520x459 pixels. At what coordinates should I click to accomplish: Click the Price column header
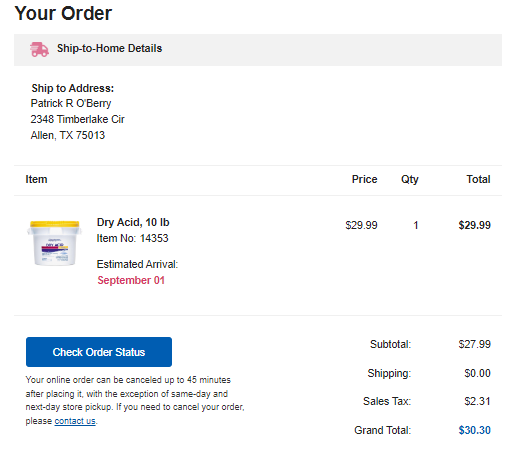(365, 179)
